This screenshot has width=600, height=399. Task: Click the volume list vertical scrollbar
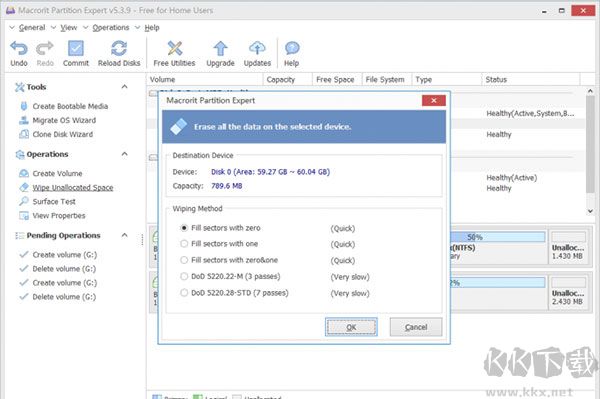click(590, 150)
